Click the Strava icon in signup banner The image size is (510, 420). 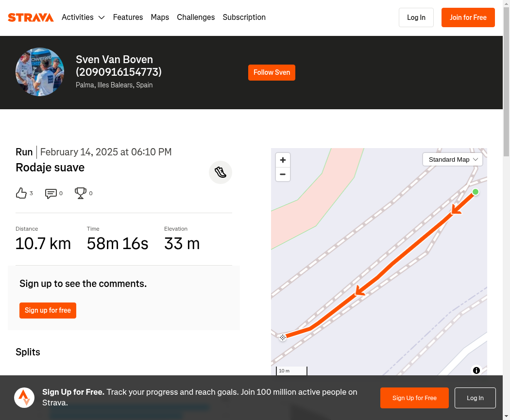[24, 398]
